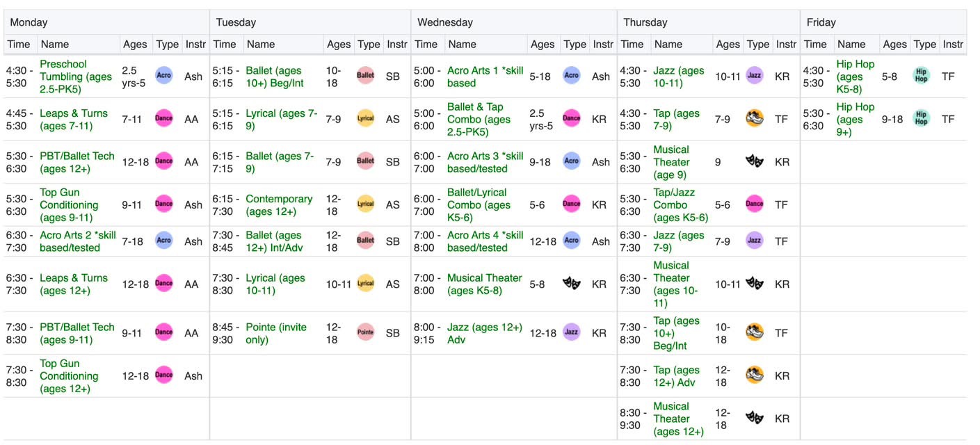Screen dimensions: 980x445
Task: Open the Acro Arts 3 *skill based/tested link
Action: pyautogui.click(x=485, y=162)
